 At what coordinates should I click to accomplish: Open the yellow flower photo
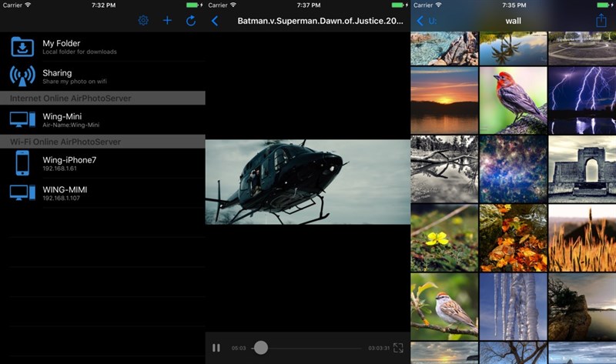(444, 238)
